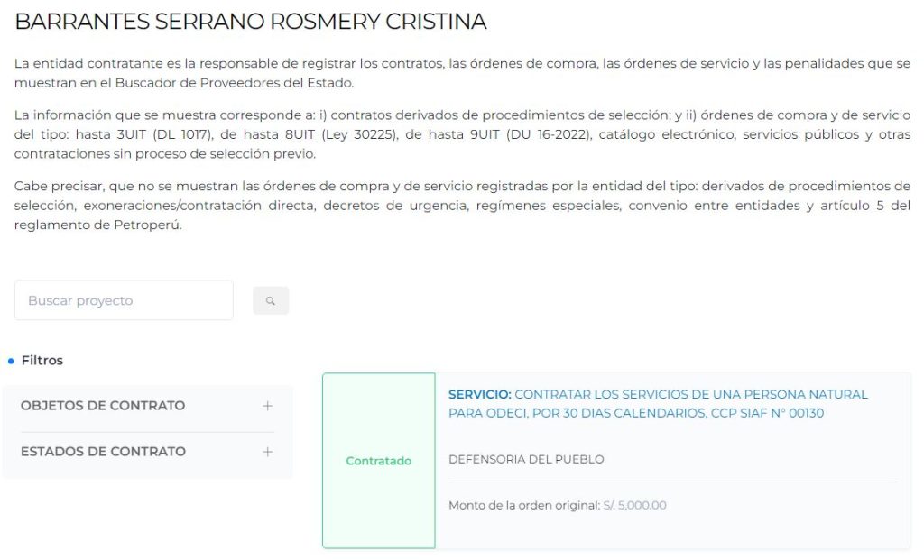This screenshot has height=560, width=924.
Task: Click the blue bullet beside Filtros
Action: point(11,361)
